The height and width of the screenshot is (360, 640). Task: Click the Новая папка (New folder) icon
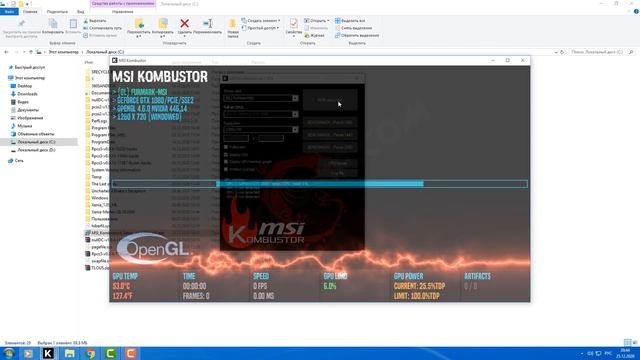click(233, 24)
